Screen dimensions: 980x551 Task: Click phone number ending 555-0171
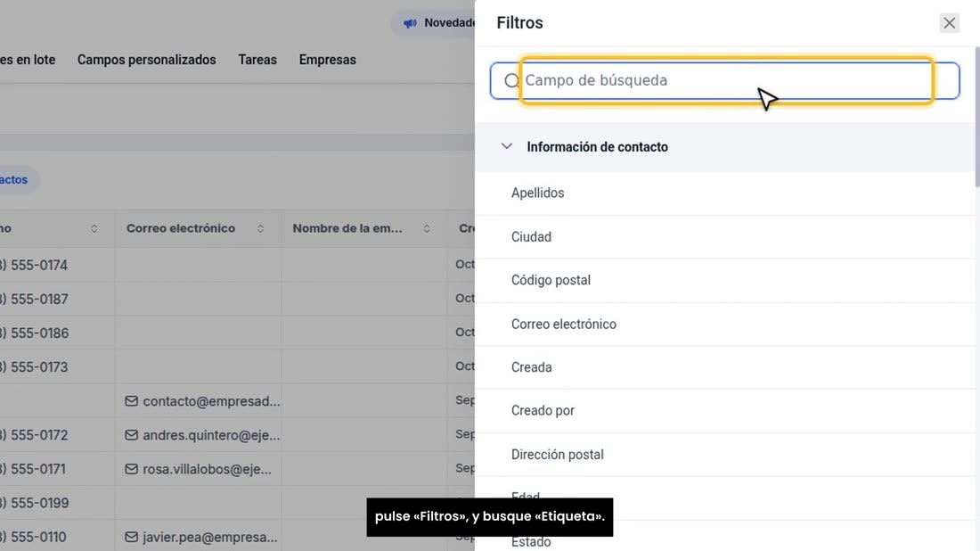pyautogui.click(x=32, y=469)
